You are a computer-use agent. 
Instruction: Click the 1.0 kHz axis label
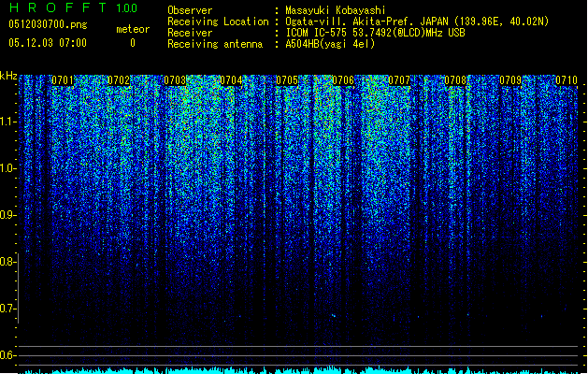[8, 168]
